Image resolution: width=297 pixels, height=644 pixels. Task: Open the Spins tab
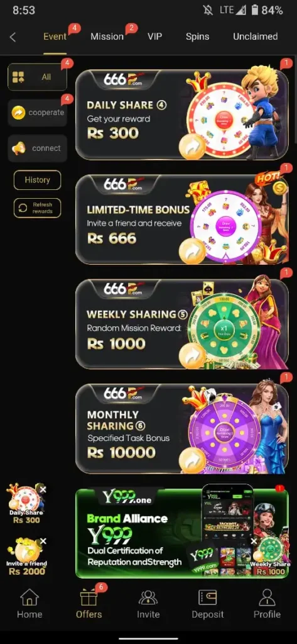197,36
